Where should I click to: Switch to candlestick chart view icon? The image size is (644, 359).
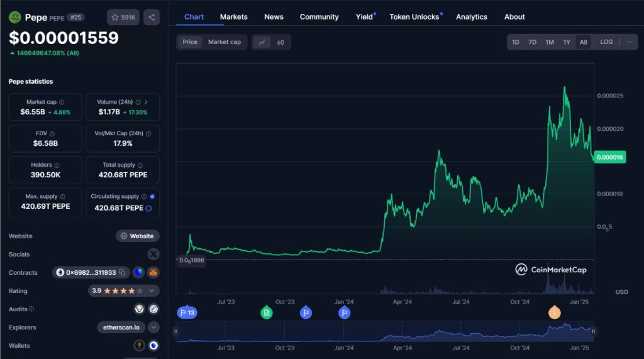click(x=280, y=42)
